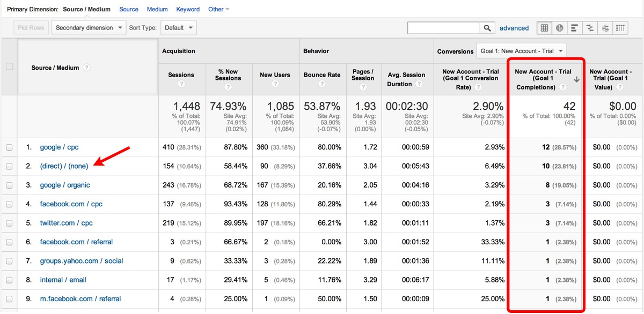Switch to the Percentage pie chart view

click(x=559, y=28)
